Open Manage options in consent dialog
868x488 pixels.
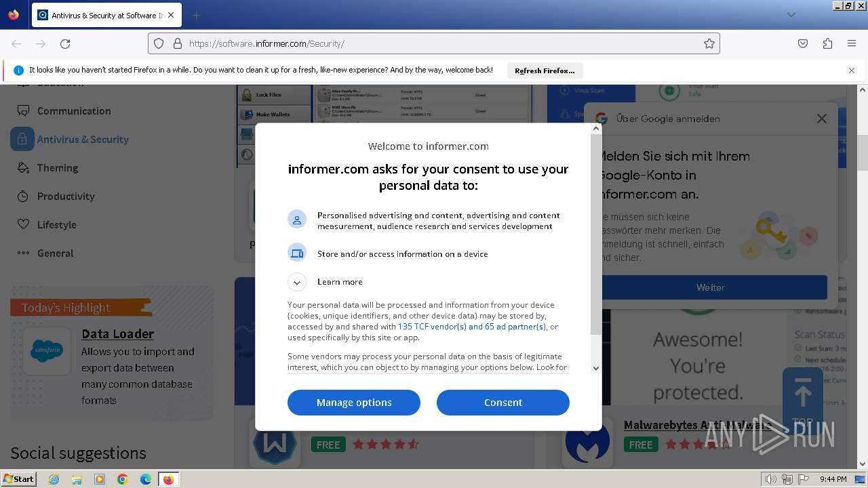pos(354,403)
